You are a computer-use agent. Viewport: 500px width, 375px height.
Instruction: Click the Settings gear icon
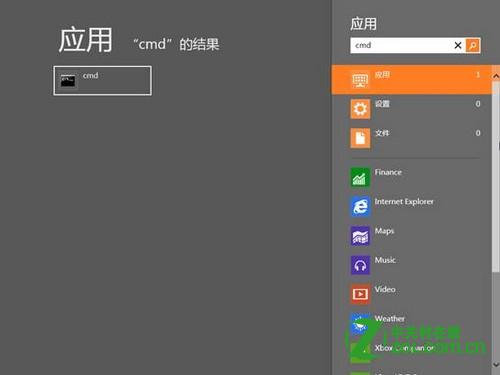tap(360, 109)
